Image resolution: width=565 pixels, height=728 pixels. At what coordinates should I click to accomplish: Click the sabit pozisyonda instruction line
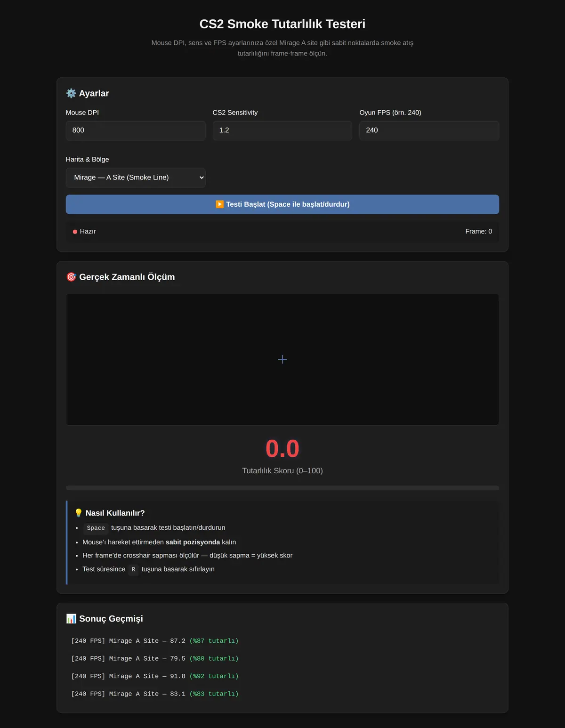159,542
